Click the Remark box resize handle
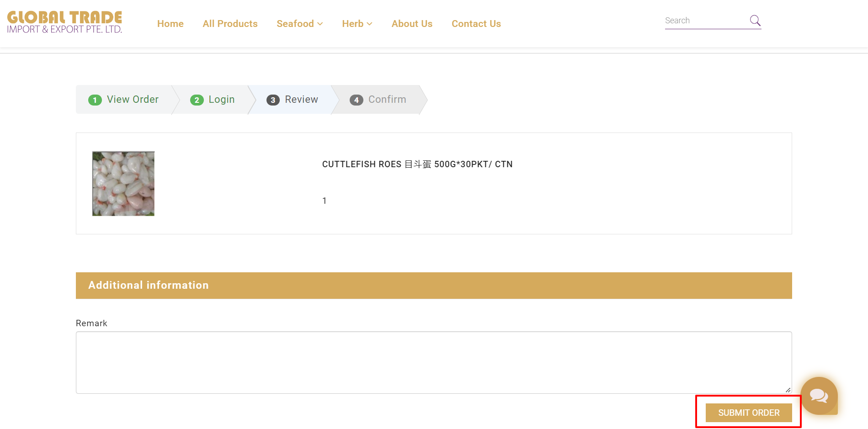Viewport: 868px width, 429px height. pyautogui.click(x=788, y=390)
